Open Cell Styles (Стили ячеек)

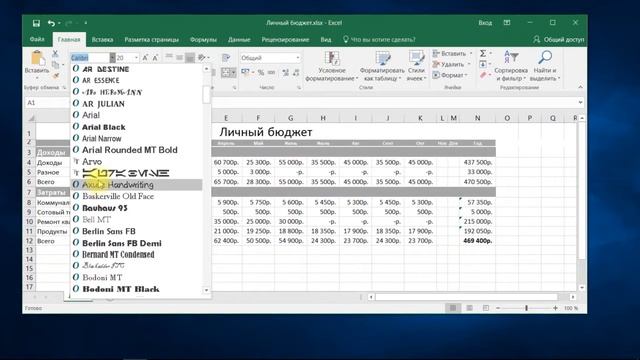(416, 66)
